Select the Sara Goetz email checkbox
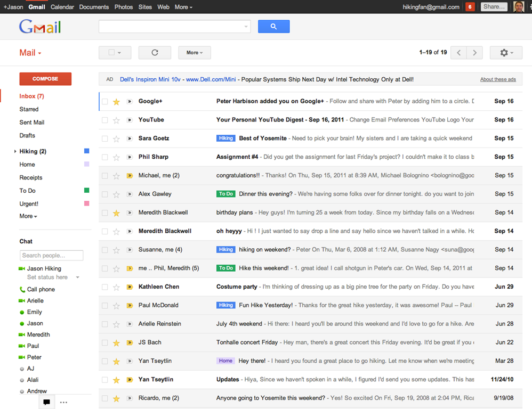Viewport: 532px width, 409px height. point(105,138)
